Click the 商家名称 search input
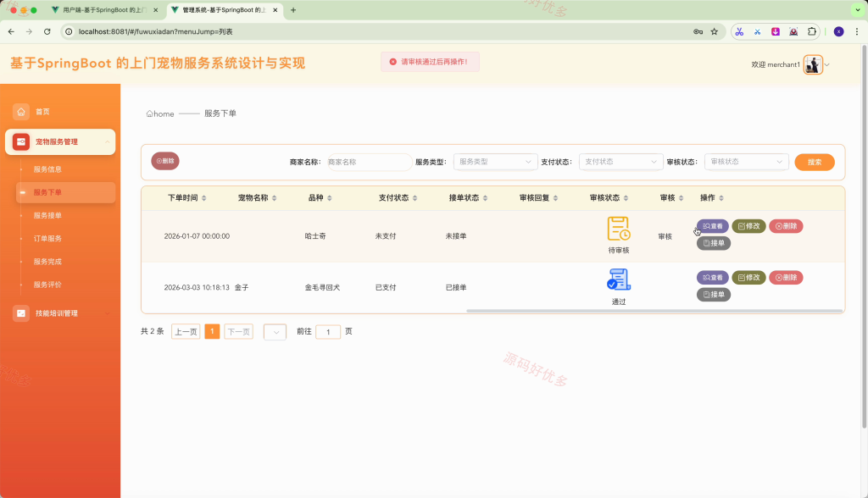The height and width of the screenshot is (498, 868). tap(370, 162)
